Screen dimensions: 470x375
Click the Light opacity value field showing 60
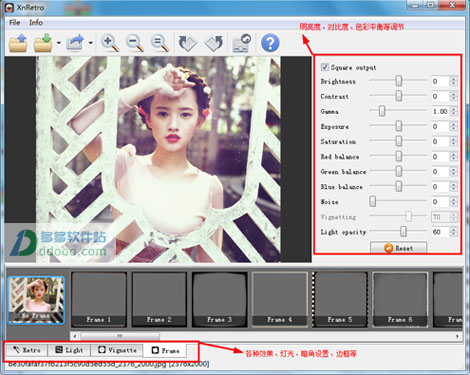coord(440,232)
